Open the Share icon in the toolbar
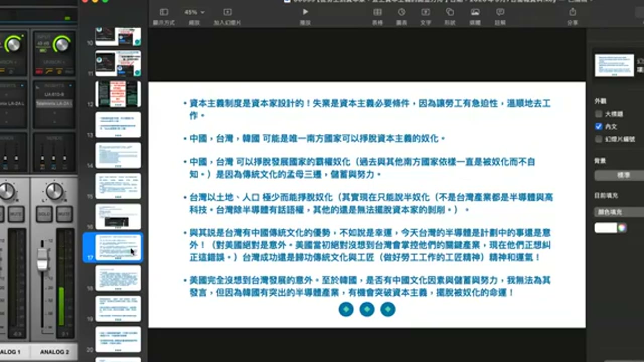The width and height of the screenshot is (644, 362). point(573,12)
